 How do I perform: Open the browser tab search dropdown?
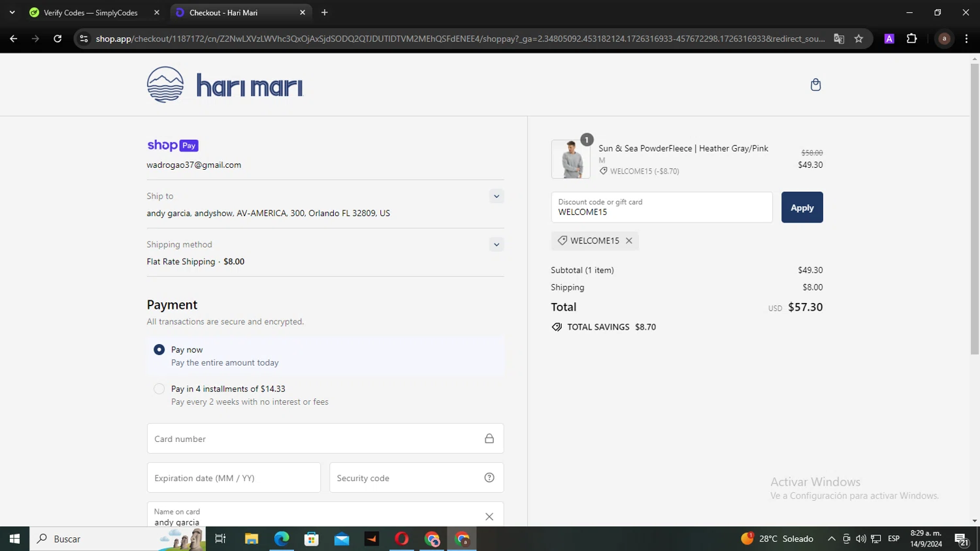(x=12, y=12)
